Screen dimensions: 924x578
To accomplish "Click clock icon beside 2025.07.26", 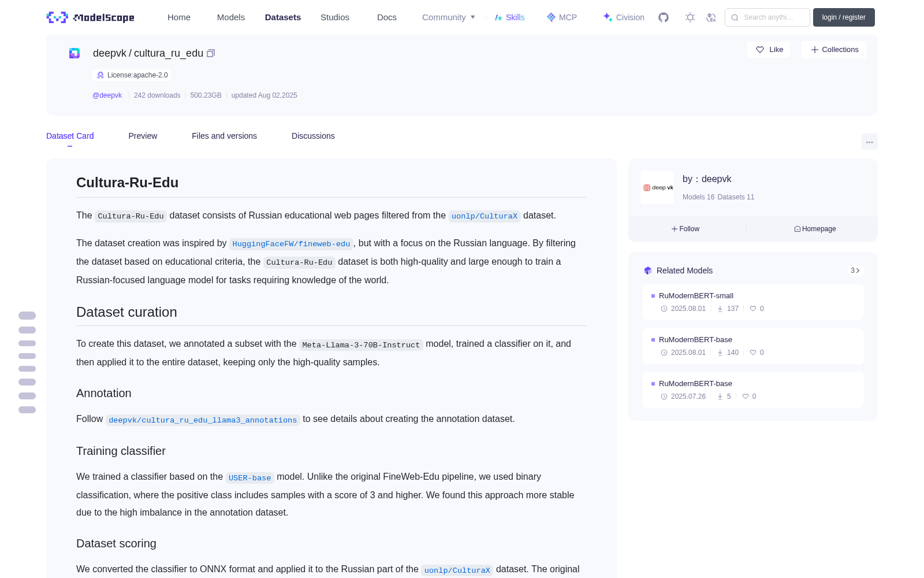I will pos(664,397).
